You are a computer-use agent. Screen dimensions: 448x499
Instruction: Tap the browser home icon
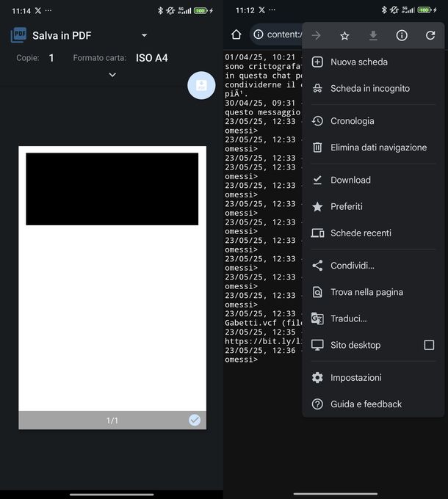236,34
